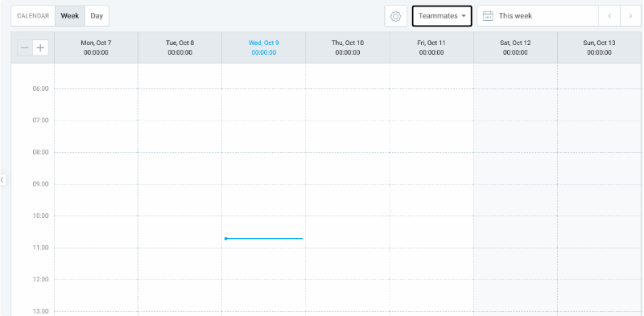Click the current time marker line
Screen dimensions: 644x316
(x=264, y=239)
